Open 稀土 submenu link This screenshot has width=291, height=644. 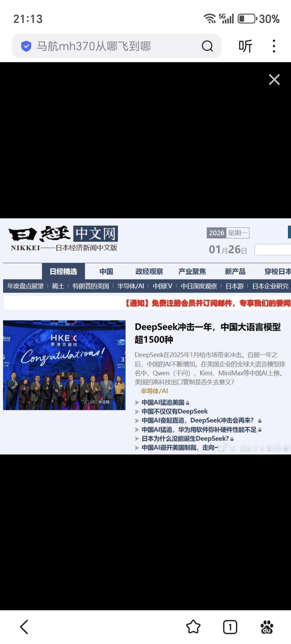pyautogui.click(x=58, y=286)
